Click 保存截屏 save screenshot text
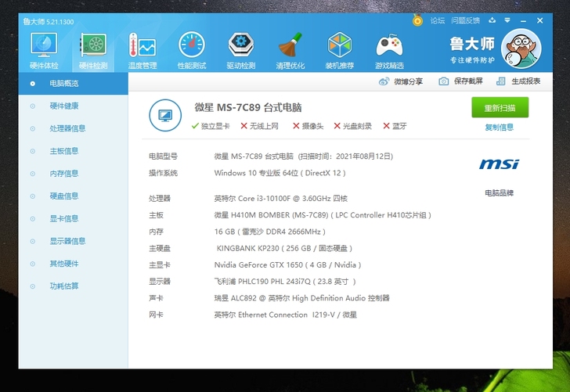570x392 pixels. [468, 81]
